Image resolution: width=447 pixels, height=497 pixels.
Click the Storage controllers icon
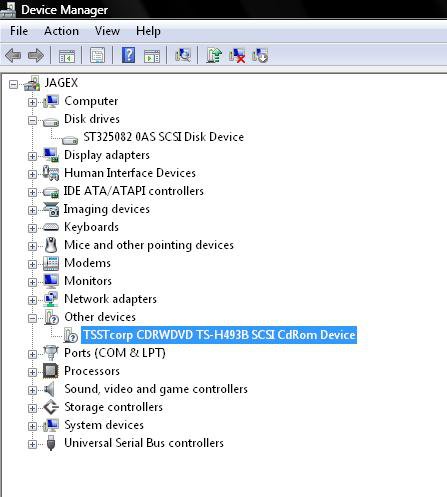51,407
